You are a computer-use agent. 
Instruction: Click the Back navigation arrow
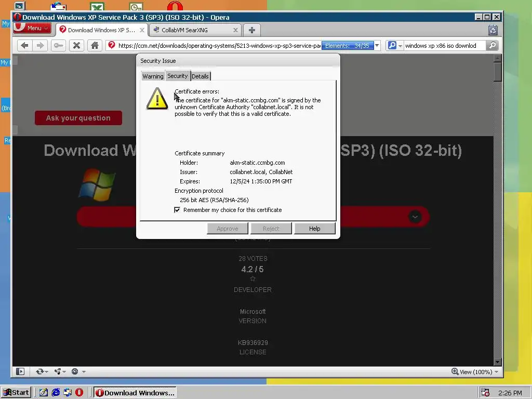tap(24, 46)
